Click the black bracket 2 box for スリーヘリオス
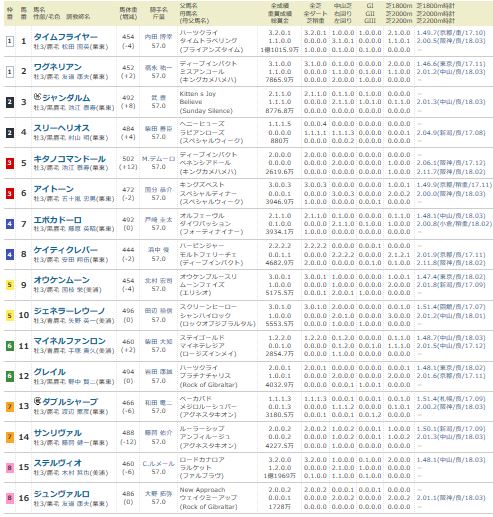 point(10,132)
